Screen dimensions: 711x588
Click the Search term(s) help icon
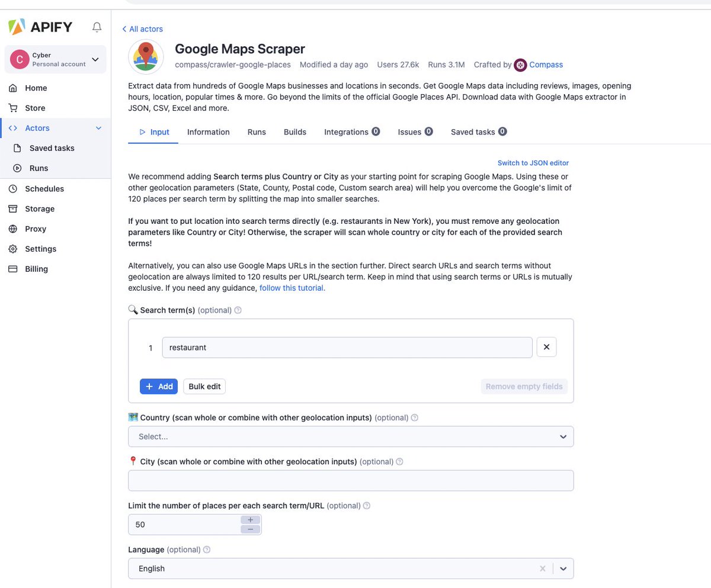pos(238,310)
